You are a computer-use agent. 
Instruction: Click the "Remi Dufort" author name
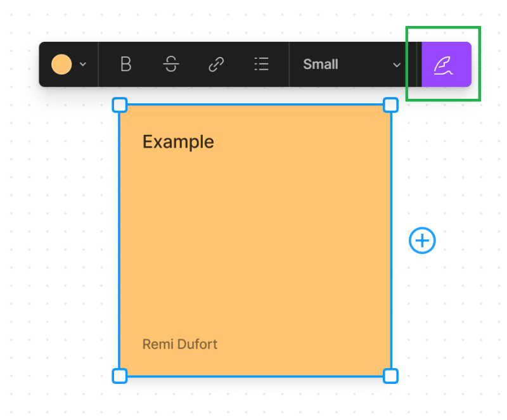(180, 345)
